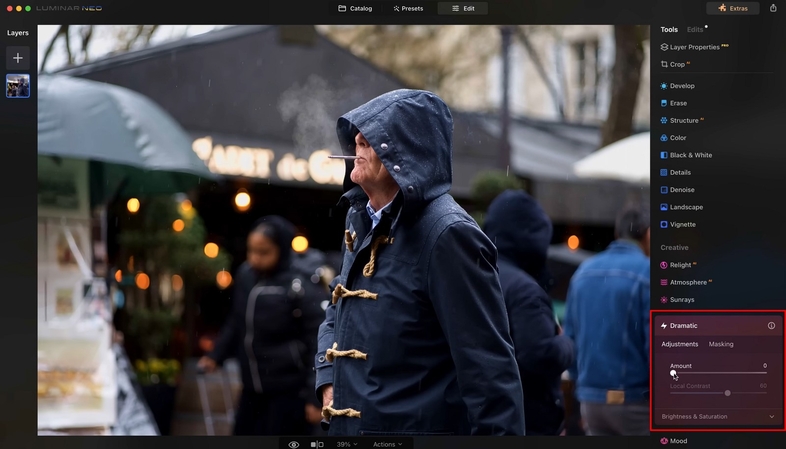This screenshot has height=449, width=786.
Task: Click the Amount slider handle
Action: 673,373
